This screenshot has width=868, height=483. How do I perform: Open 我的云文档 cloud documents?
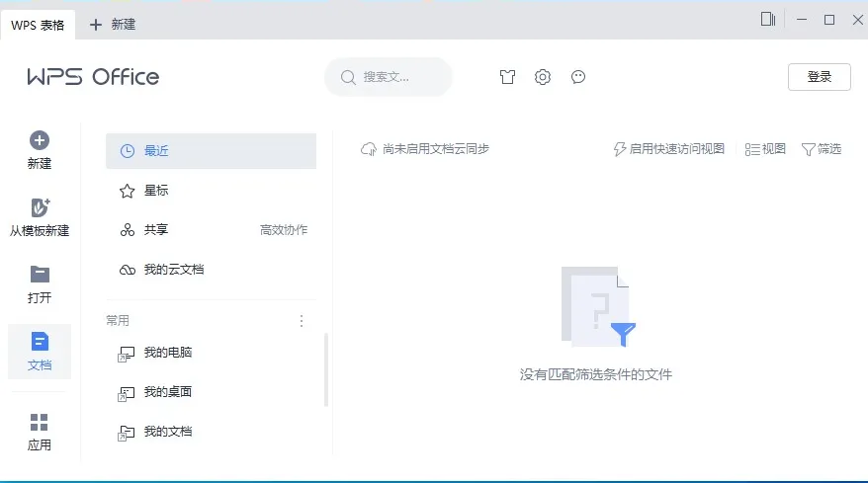pyautogui.click(x=211, y=270)
